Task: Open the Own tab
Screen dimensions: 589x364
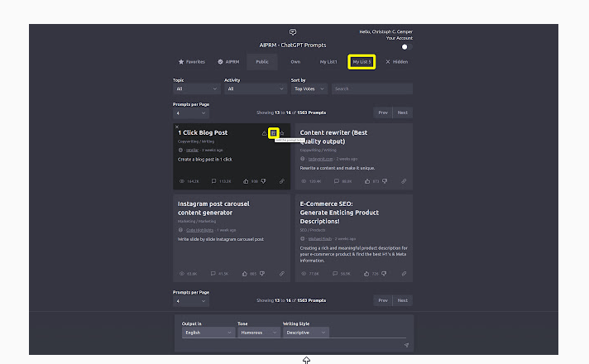Action: [x=295, y=61]
